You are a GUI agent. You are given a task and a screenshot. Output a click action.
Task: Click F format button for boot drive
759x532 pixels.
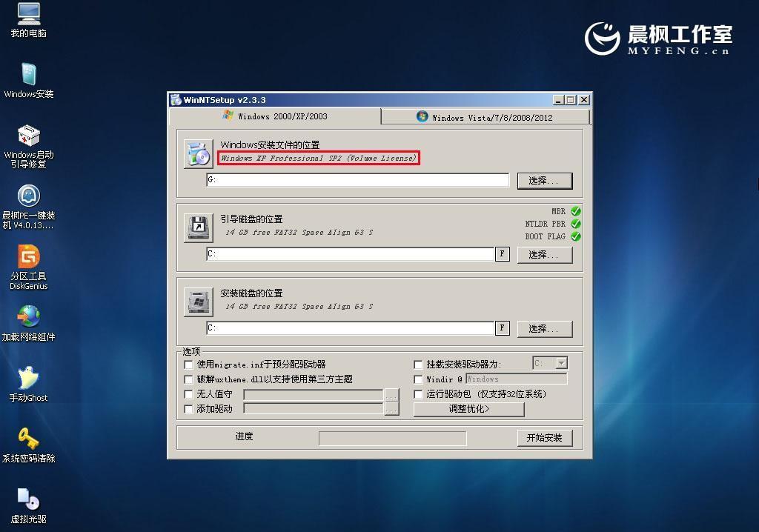click(x=503, y=253)
